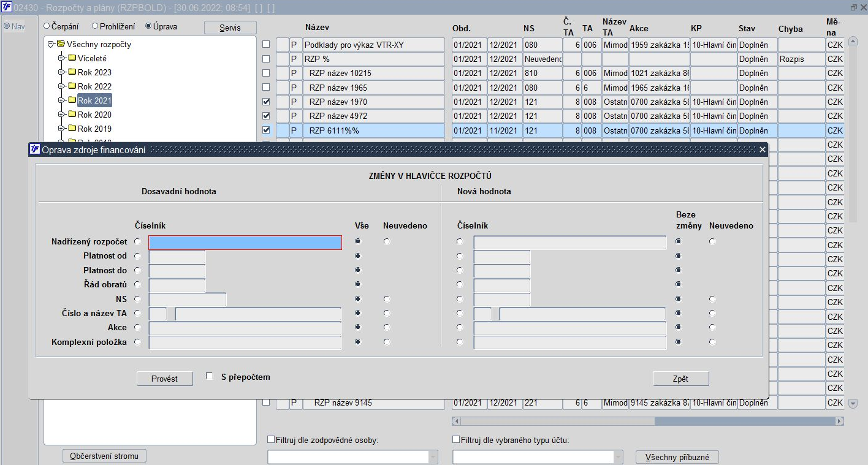Click the Rok 2023 folder icon

pyautogui.click(x=72, y=72)
